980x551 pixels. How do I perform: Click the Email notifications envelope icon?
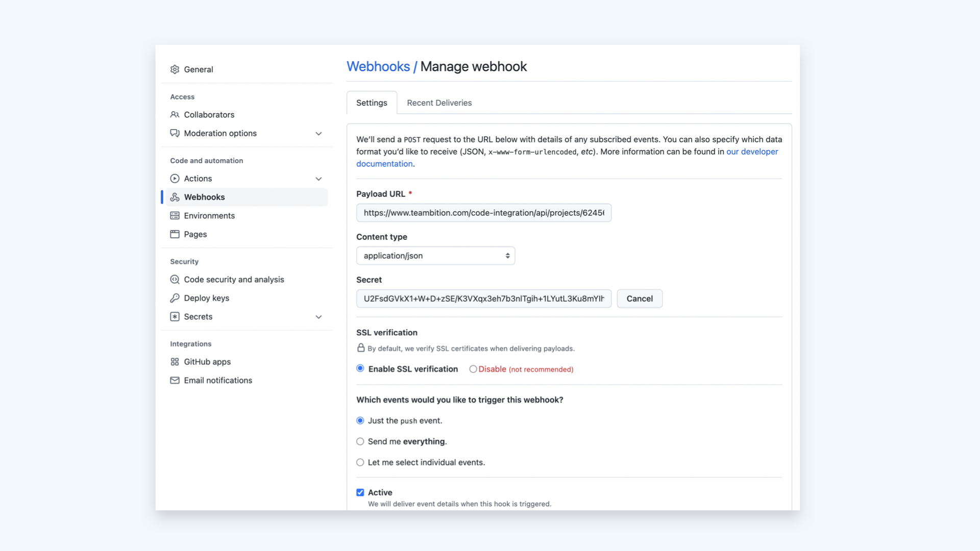pos(175,381)
